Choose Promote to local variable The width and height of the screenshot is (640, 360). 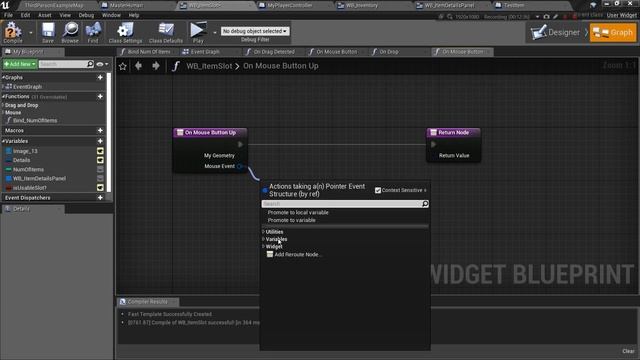[298, 212]
